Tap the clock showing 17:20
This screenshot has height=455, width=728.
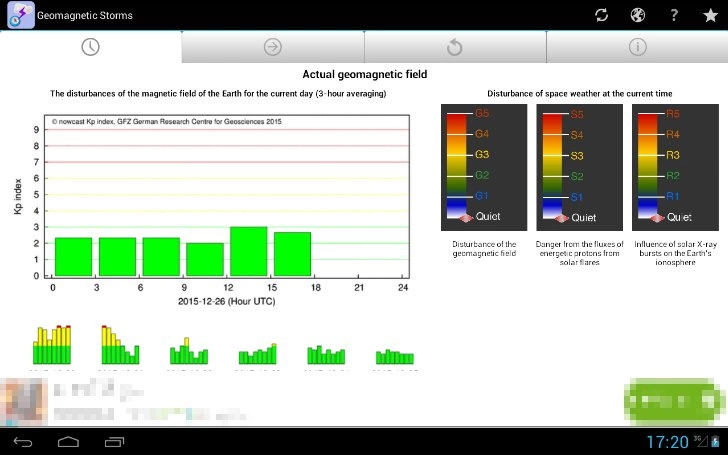click(x=667, y=441)
